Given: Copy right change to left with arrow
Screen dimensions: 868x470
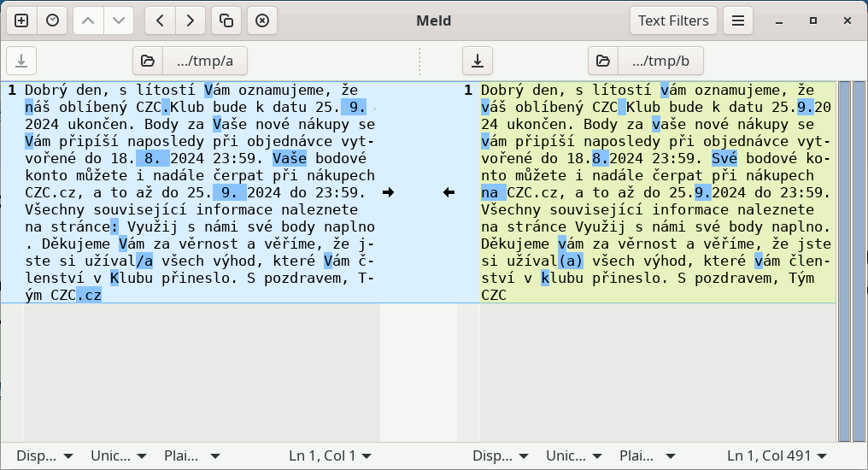Looking at the screenshot, I should tap(449, 192).
